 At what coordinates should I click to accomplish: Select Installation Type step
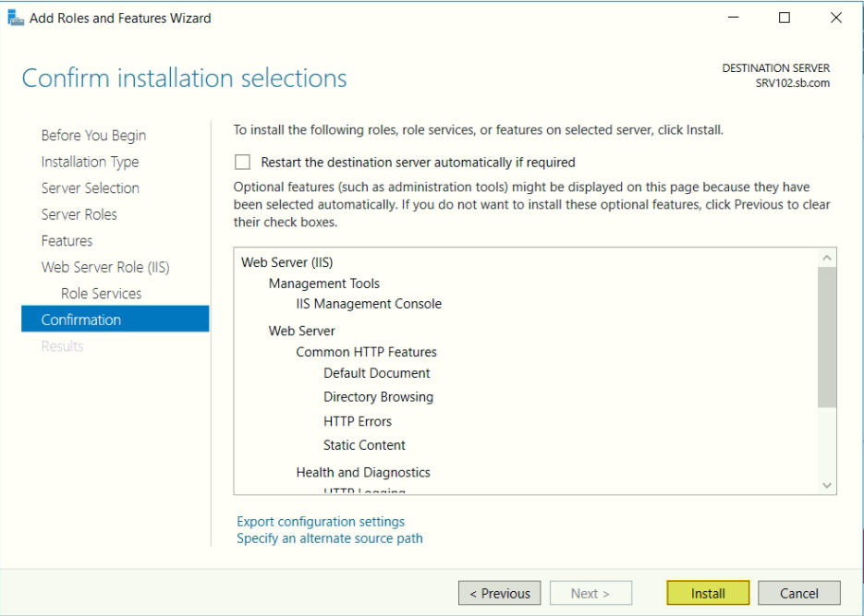[90, 162]
